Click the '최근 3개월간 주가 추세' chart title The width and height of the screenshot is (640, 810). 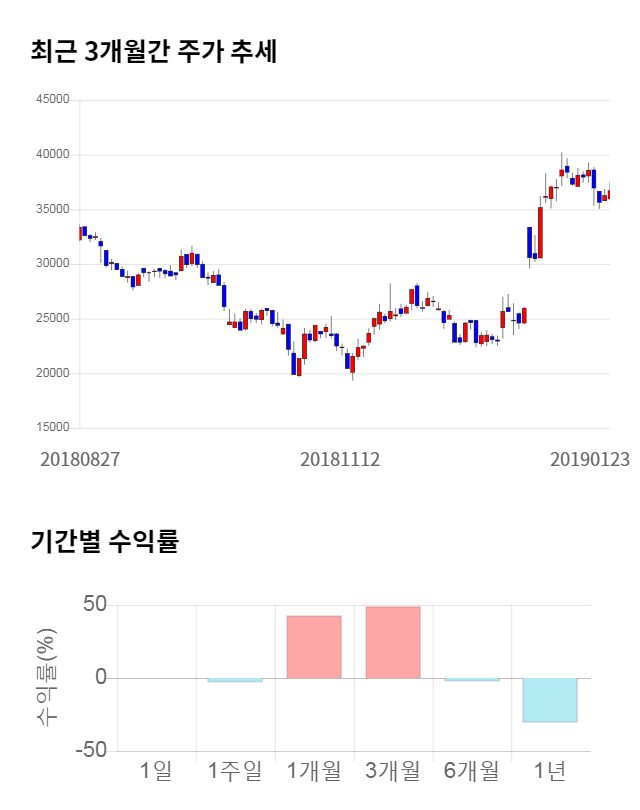[153, 51]
